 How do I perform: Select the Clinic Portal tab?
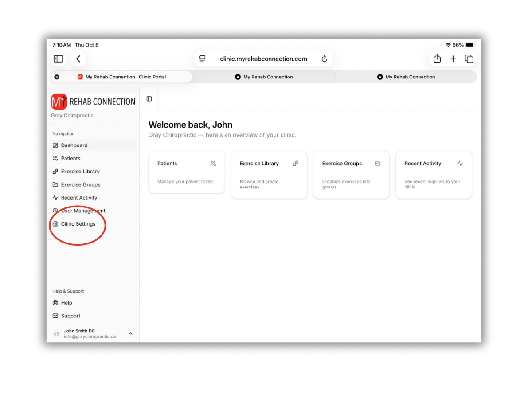coord(121,77)
